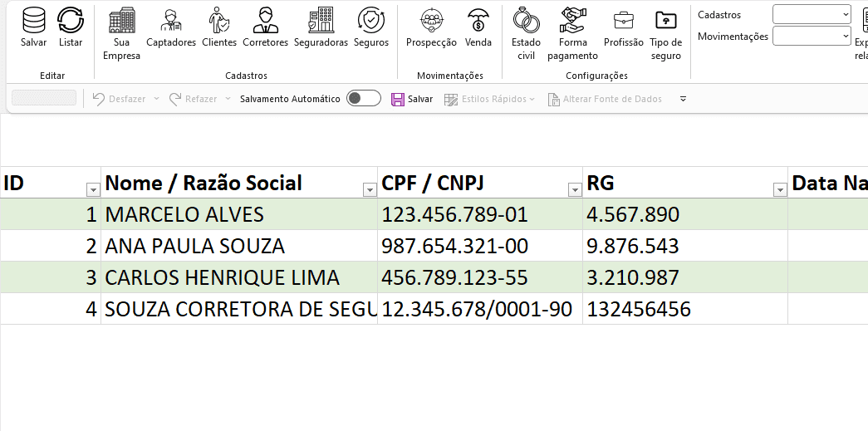Screen dimensions: 868x431
Task: Select CNPJ cell 12.345.678/0001-90
Action: 480,309
